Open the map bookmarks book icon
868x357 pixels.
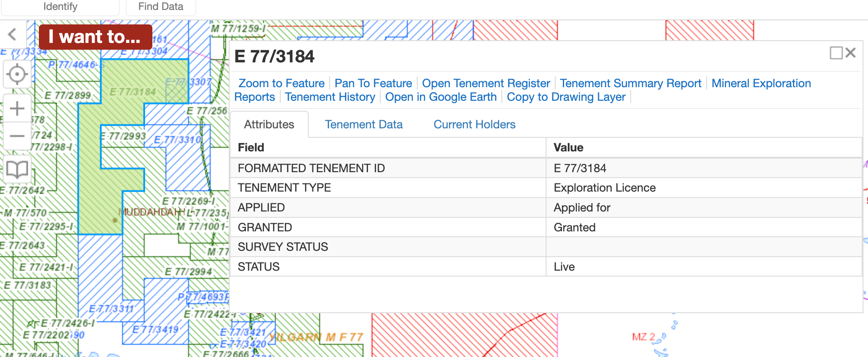[x=17, y=169]
